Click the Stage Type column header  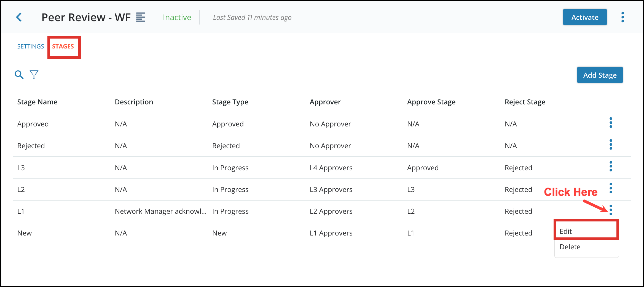pyautogui.click(x=230, y=102)
